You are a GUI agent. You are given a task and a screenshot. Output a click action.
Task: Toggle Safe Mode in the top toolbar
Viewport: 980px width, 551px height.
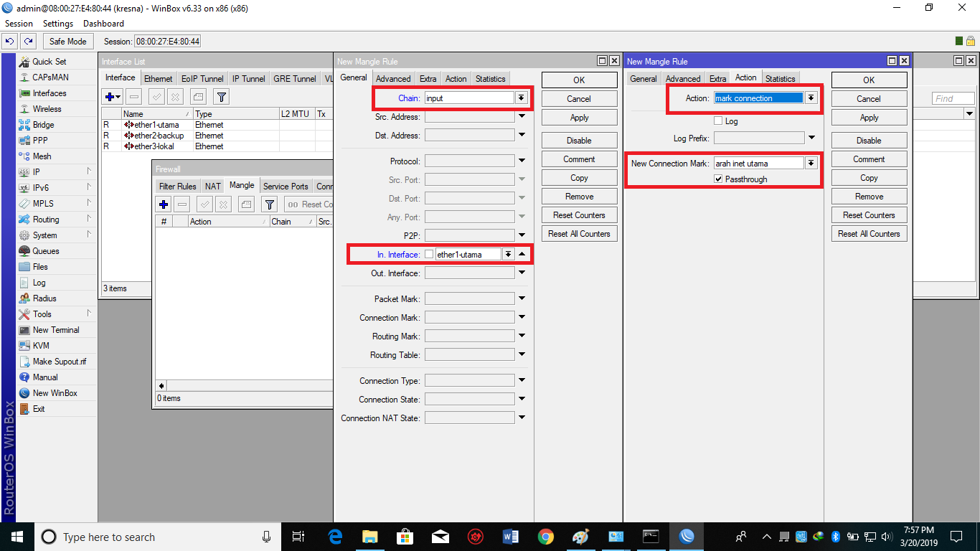[67, 42]
